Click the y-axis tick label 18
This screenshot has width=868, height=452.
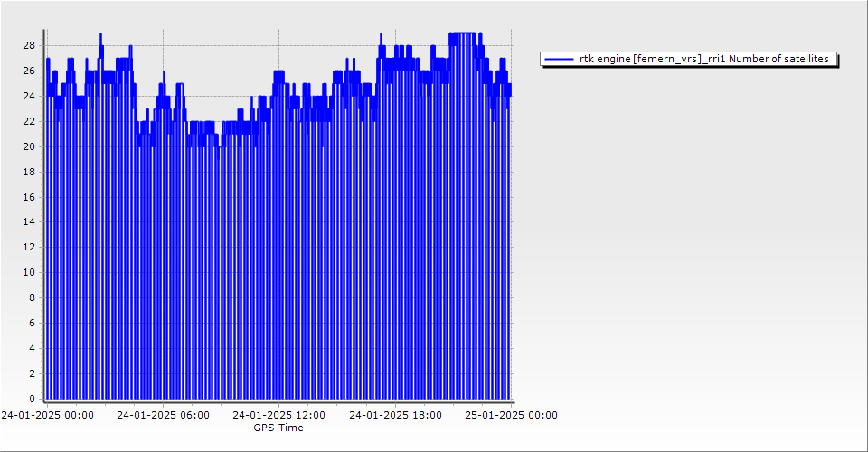(x=29, y=172)
